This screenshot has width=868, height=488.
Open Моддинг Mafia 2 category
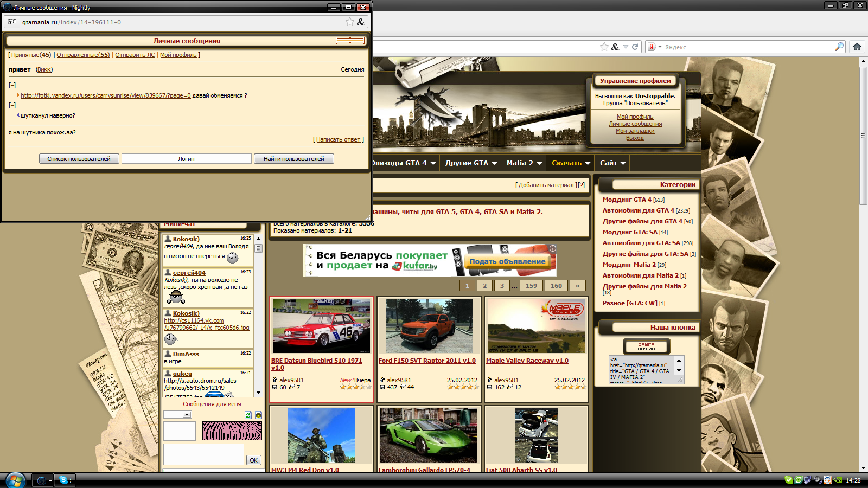point(629,265)
